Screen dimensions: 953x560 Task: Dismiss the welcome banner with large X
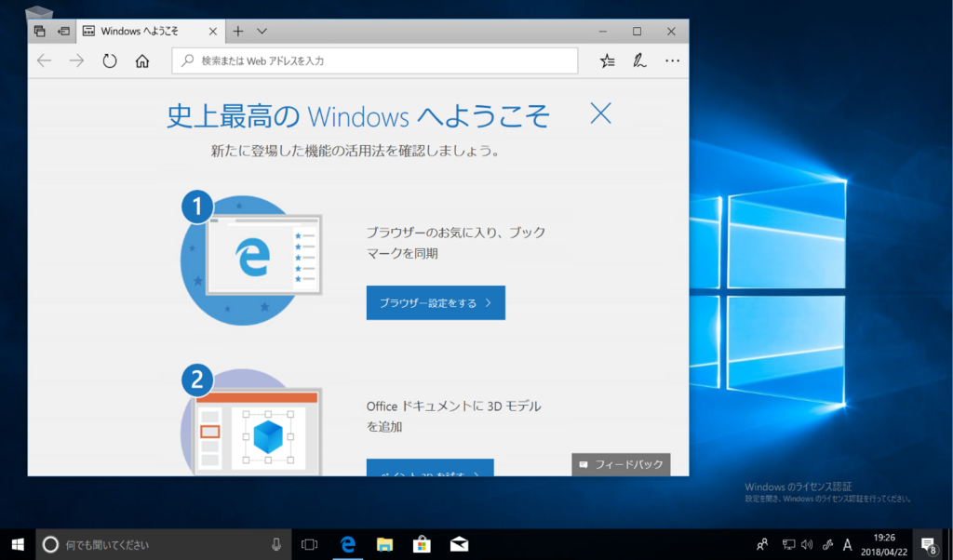600,113
